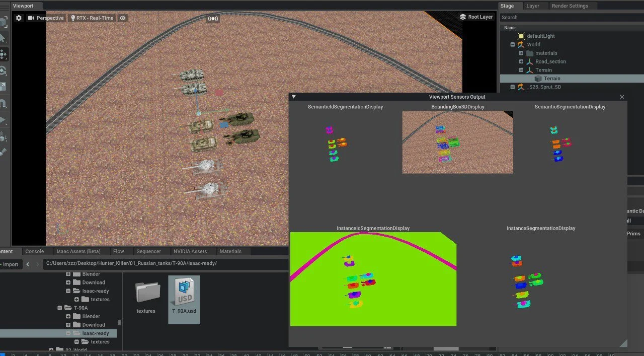Screen dimensions: 644x356
Task: Toggle viewport visibility eye menu
Action: (x=122, y=18)
